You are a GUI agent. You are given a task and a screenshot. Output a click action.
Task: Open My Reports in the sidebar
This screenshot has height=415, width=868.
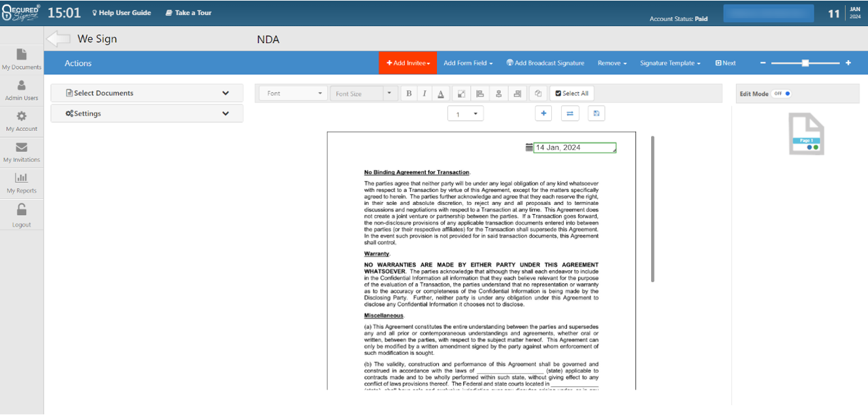point(22,183)
